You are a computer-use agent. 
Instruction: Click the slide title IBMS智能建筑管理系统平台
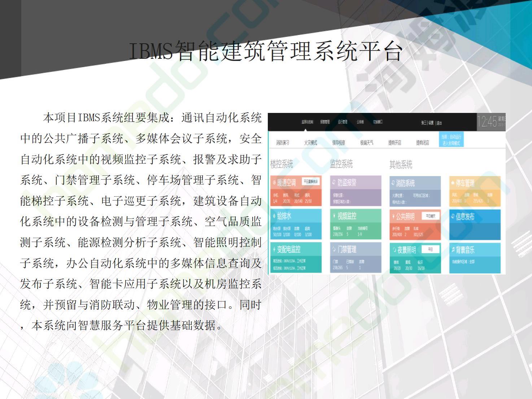pos(266,51)
